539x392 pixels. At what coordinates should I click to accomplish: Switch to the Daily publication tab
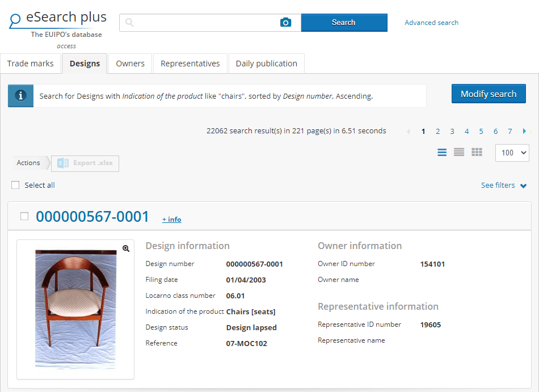pos(267,64)
